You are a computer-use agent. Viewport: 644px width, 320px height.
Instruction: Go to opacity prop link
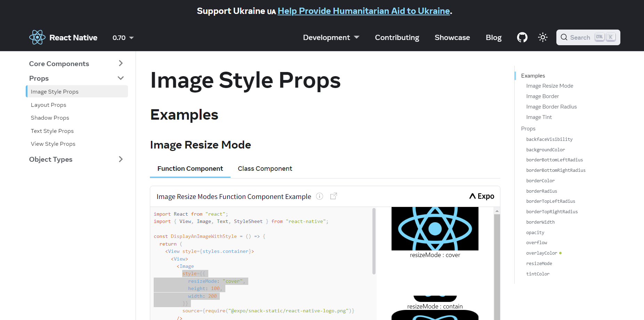coord(535,232)
